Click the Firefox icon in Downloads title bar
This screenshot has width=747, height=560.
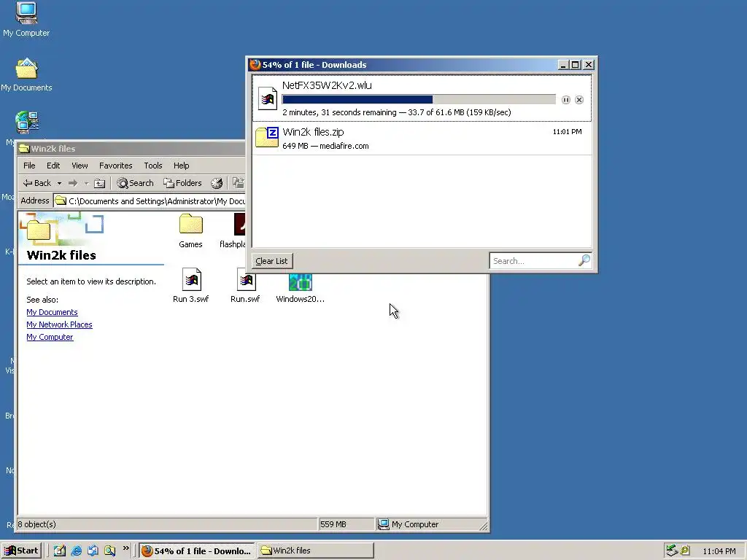point(255,64)
